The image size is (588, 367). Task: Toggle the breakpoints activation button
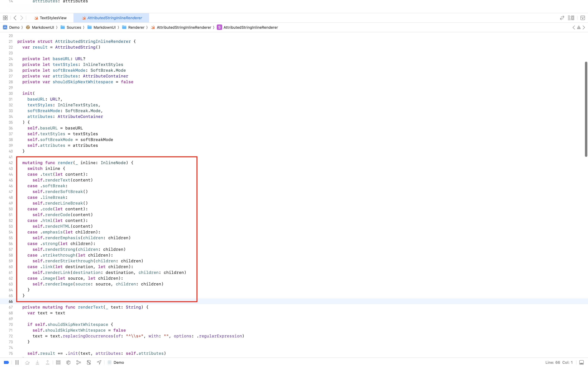pyautogui.click(x=7, y=362)
